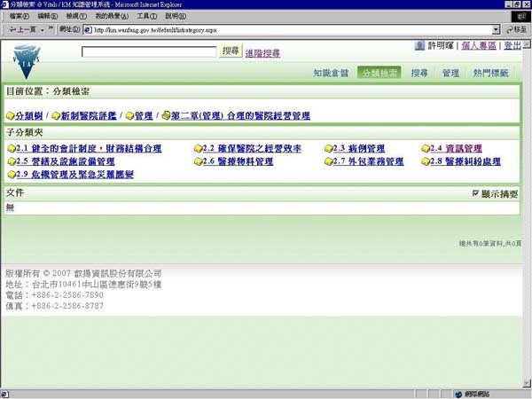Click into the search text field
Screen dimensions: 532x399
coord(149,52)
